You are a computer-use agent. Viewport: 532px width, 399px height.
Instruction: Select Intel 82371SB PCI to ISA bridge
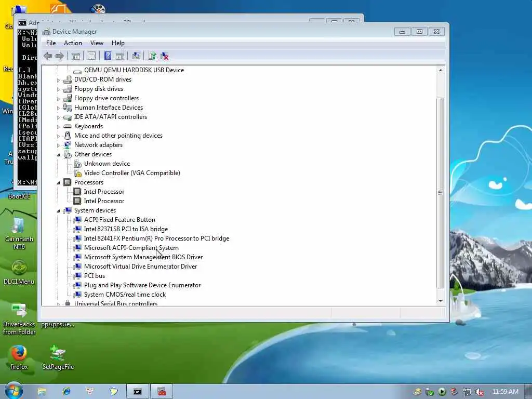[126, 229]
